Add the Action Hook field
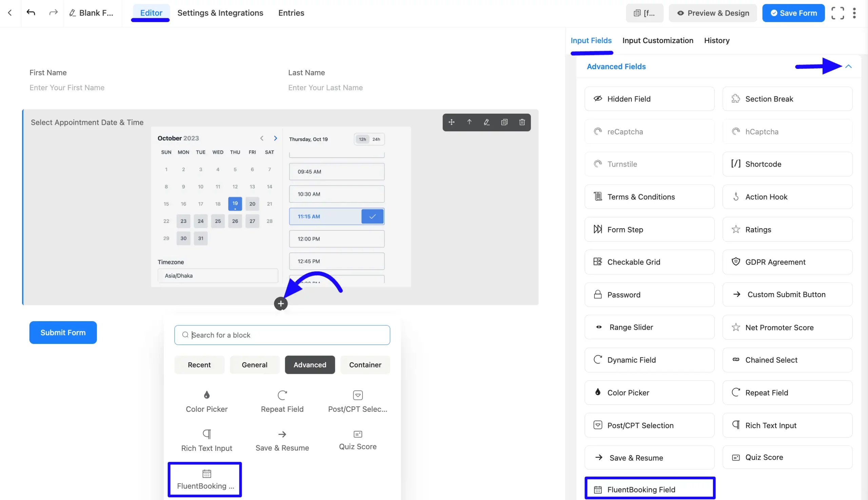 tap(787, 197)
